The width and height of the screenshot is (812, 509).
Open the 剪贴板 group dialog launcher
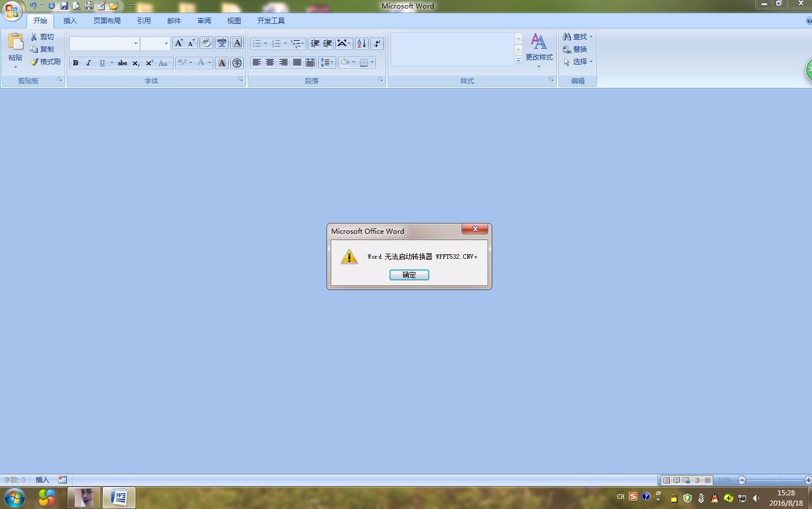click(60, 80)
